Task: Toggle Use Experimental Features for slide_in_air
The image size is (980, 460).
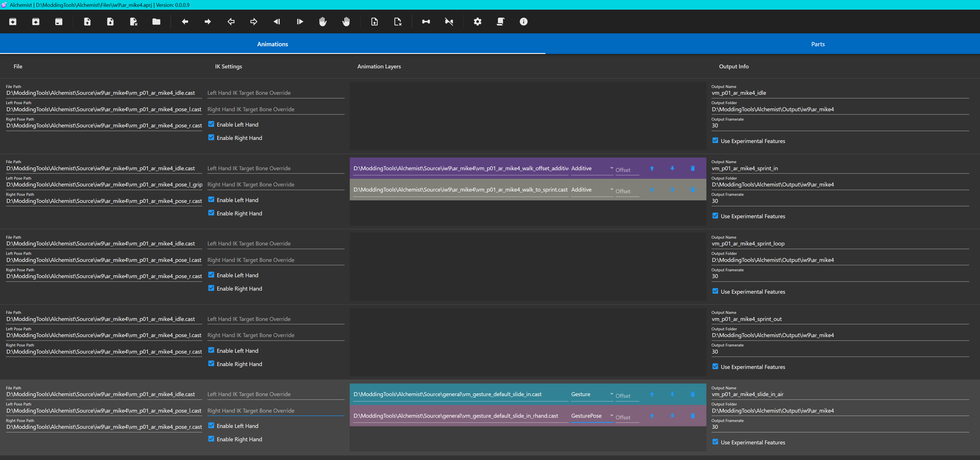Action: [x=715, y=442]
